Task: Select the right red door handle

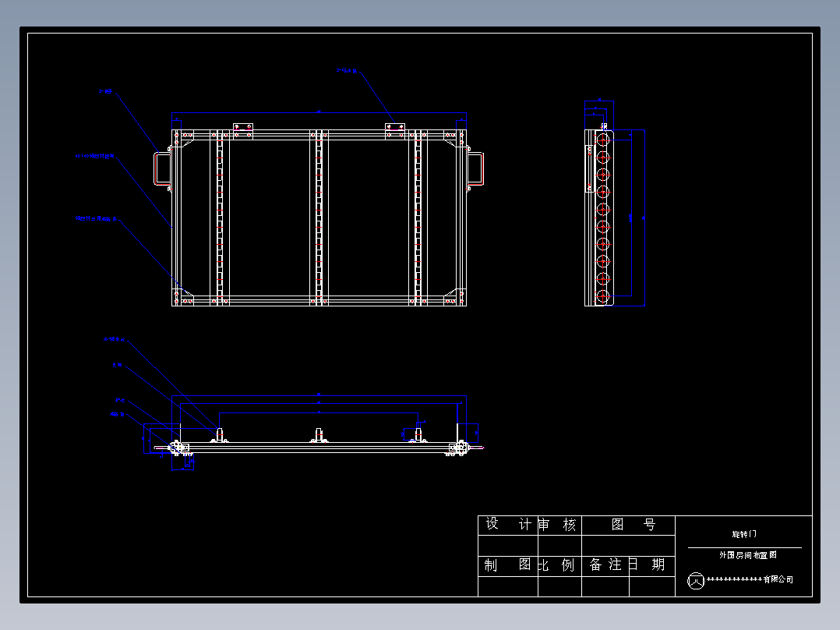Action: 475,169
